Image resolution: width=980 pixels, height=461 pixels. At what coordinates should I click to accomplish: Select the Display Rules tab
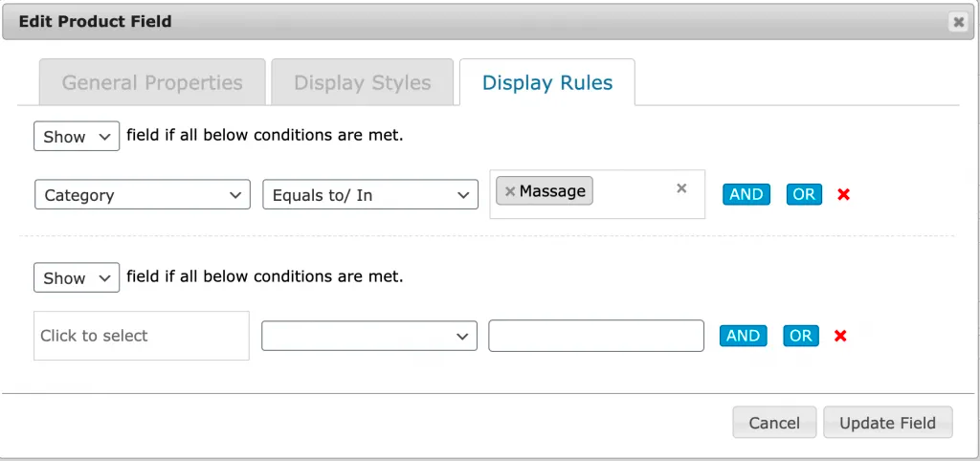(547, 83)
